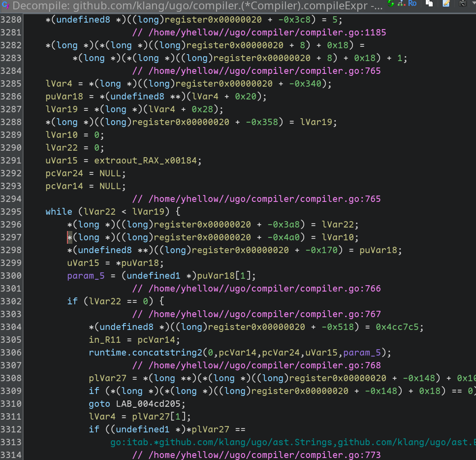The image size is (476, 460).
Task: Click the Copy icon in header
Action: [x=430, y=4]
